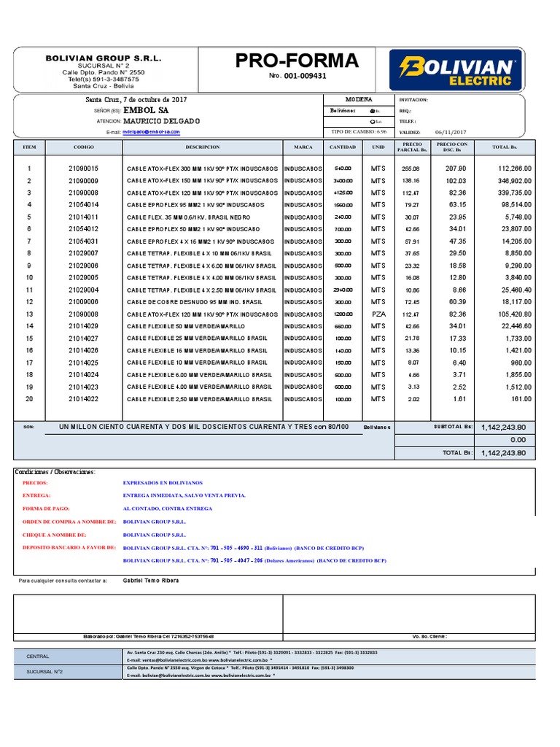
Task: Click contact name Gabriel Temo Ribera
Action: [151, 581]
